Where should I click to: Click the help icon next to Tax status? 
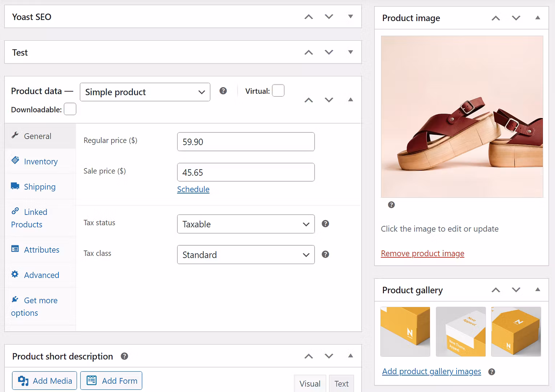[325, 224]
